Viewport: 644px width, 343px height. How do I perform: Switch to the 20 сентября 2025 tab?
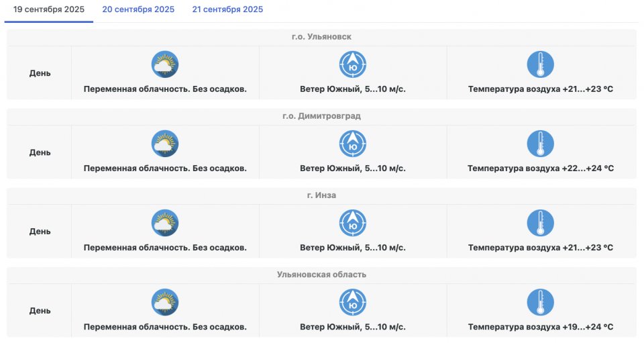[x=138, y=9]
